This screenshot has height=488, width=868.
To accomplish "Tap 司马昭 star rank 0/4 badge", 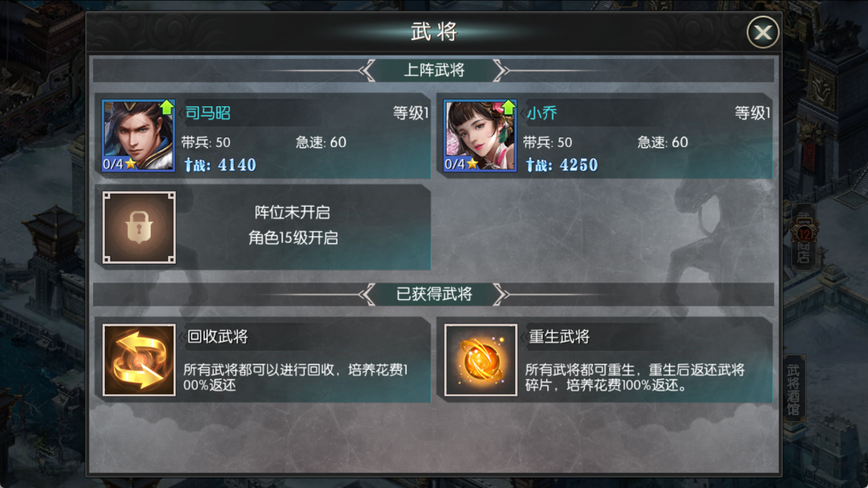I will click(x=119, y=165).
